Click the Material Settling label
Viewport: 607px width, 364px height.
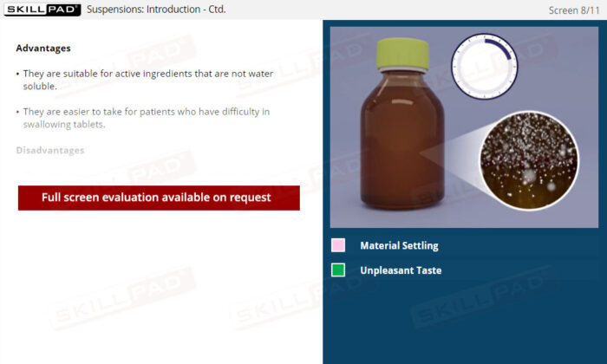click(399, 245)
